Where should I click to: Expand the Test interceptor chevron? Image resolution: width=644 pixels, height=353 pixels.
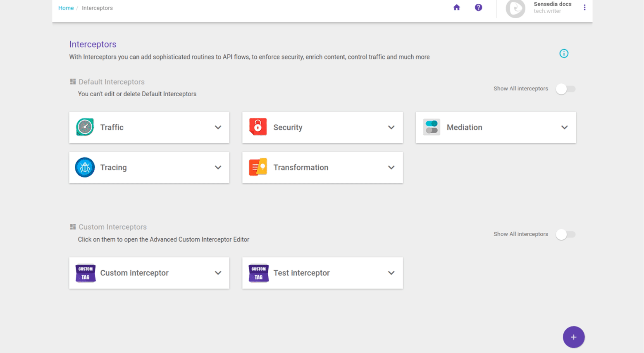pos(391,273)
